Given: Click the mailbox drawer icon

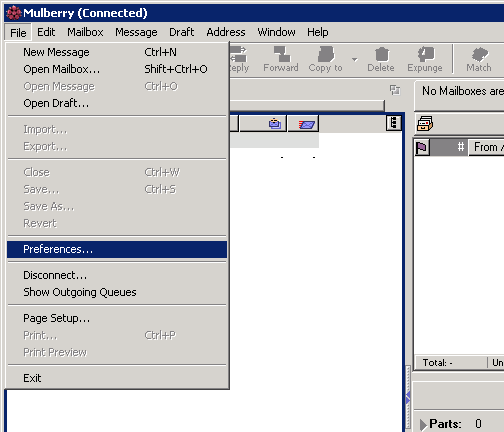Looking at the screenshot, I should pyautogui.click(x=425, y=124).
